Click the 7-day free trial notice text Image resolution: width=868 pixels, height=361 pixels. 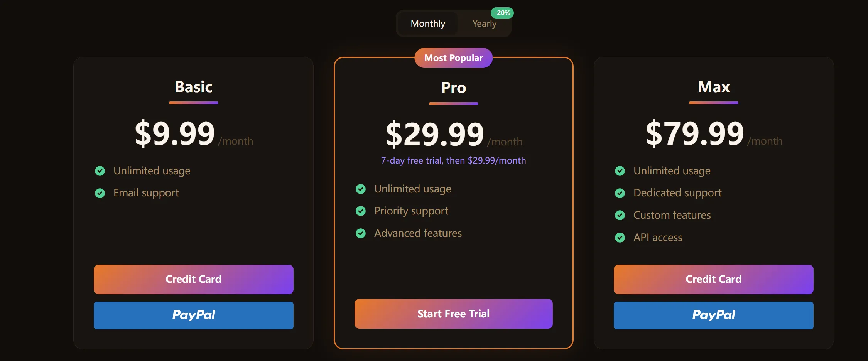pos(453,160)
